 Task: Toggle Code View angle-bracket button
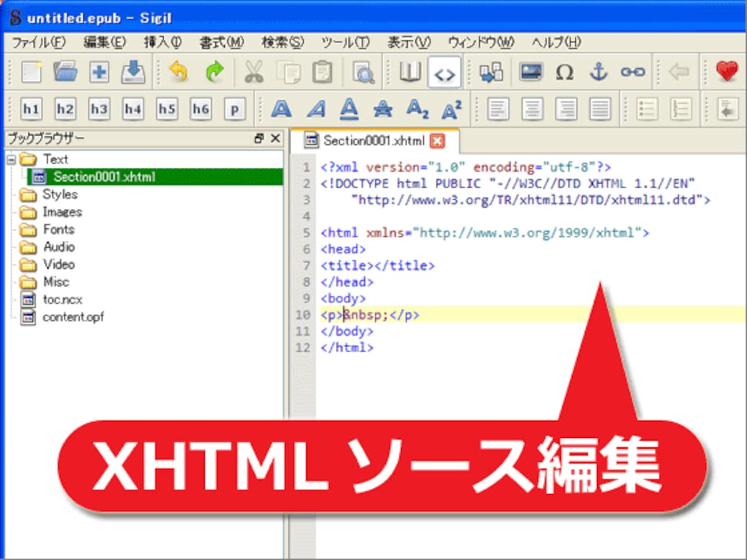tap(444, 73)
